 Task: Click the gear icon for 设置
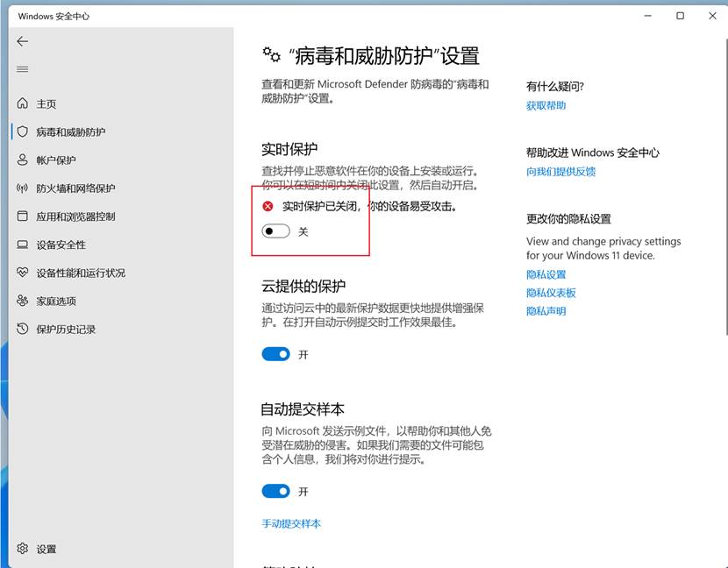22,549
